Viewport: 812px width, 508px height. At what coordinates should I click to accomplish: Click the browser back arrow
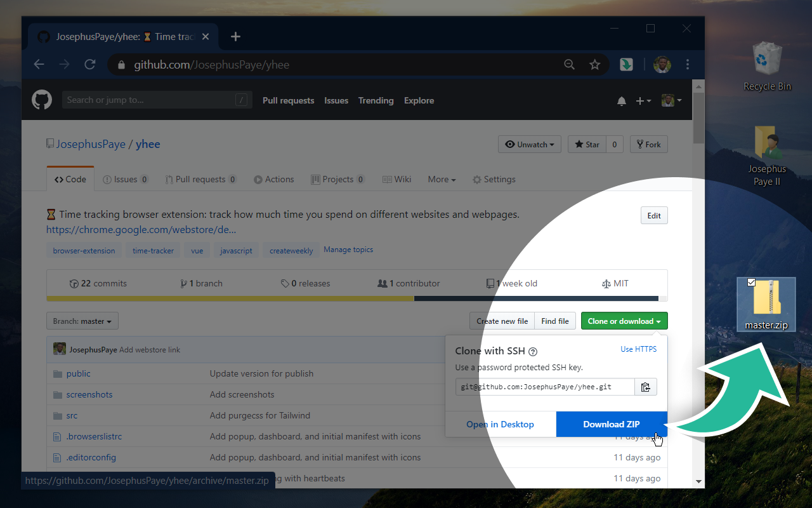click(39, 65)
